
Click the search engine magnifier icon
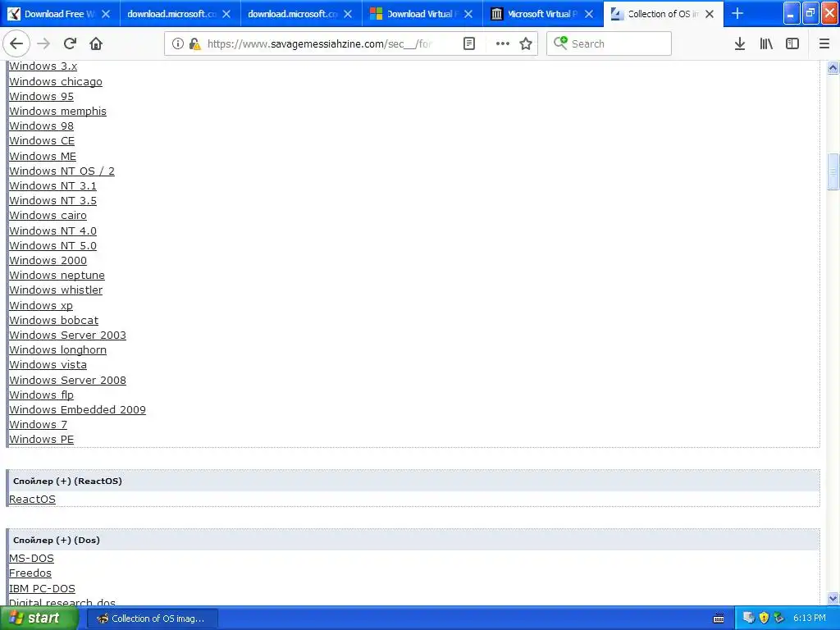coord(560,43)
